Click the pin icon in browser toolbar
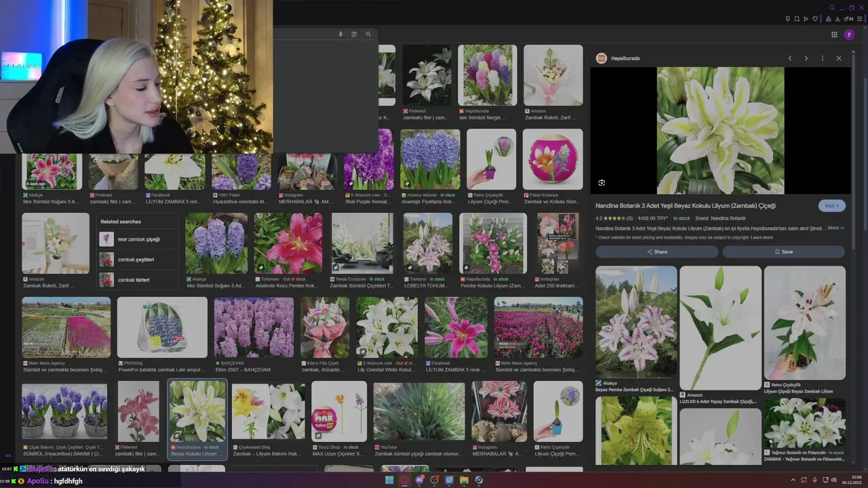 pyautogui.click(x=788, y=19)
